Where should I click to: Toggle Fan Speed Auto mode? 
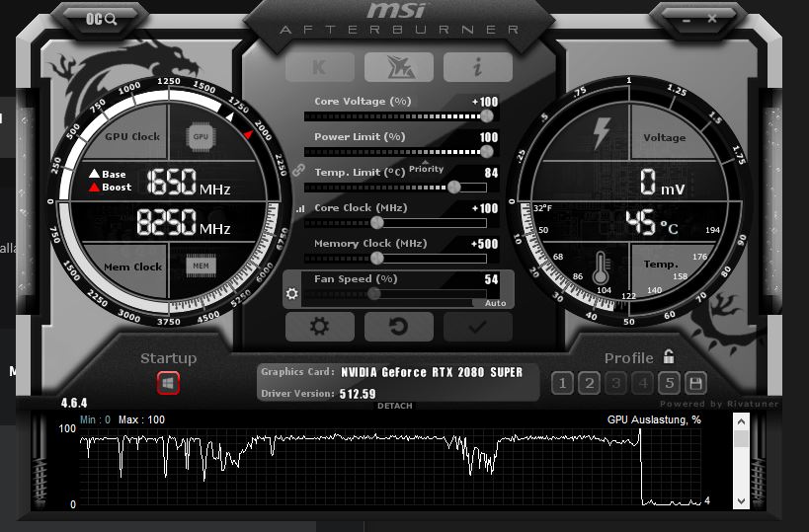click(494, 303)
